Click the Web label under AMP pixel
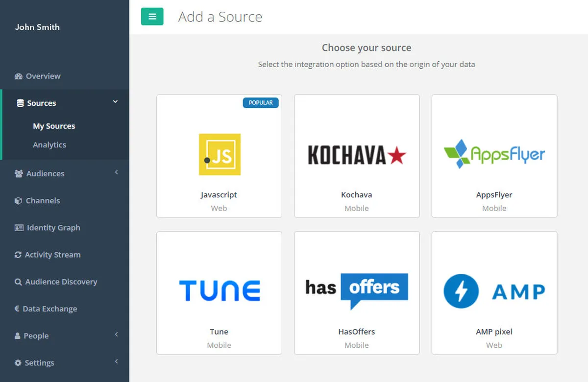Screen dimensions: 588x382 (494, 345)
